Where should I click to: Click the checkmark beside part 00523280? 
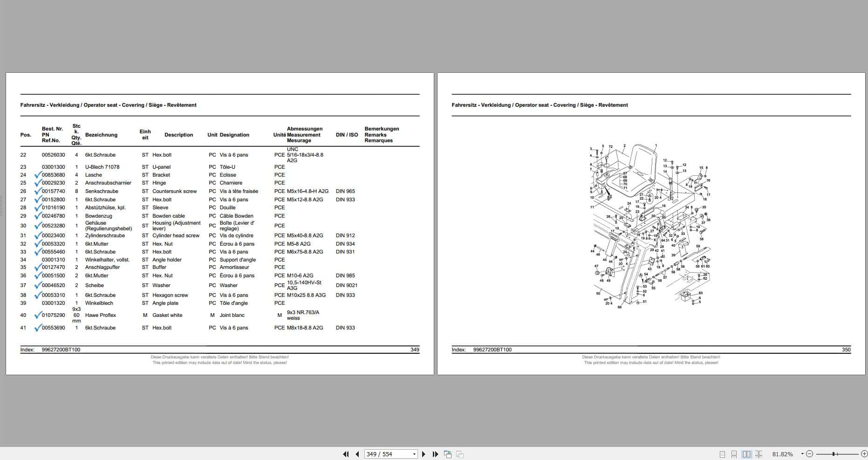coord(38,226)
